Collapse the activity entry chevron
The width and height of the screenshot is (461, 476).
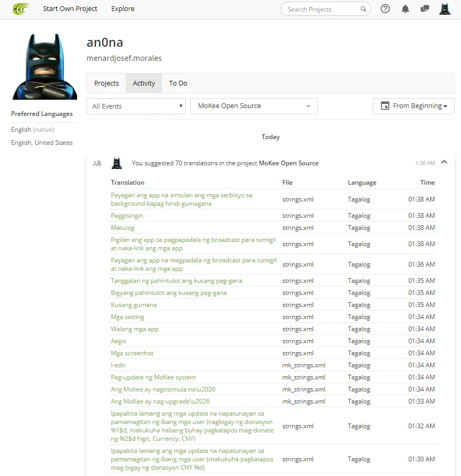(x=444, y=162)
